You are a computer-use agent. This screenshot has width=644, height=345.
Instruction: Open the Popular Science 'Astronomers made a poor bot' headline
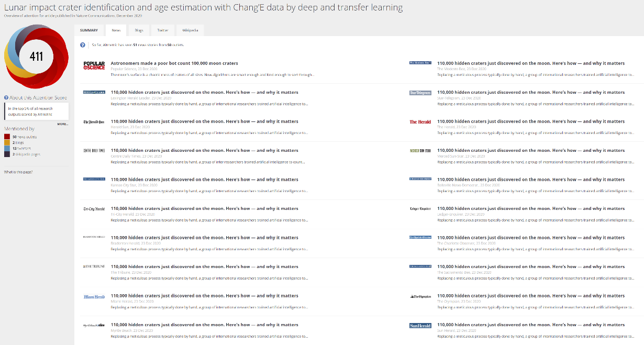pyautogui.click(x=174, y=63)
